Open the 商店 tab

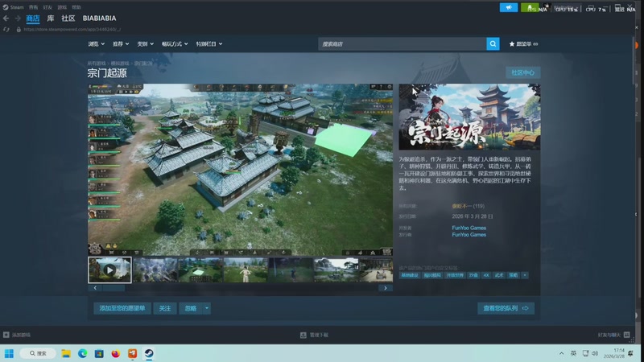point(33,18)
